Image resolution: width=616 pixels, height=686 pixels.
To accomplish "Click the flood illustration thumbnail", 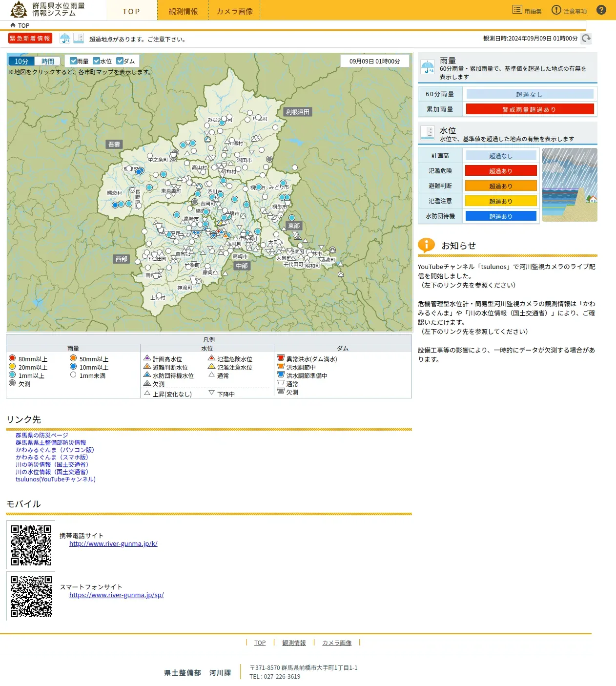I will click(x=570, y=185).
